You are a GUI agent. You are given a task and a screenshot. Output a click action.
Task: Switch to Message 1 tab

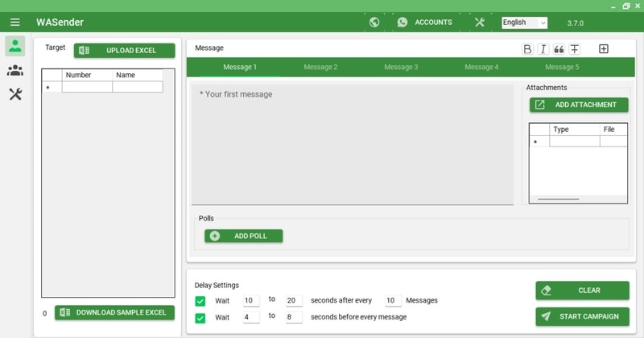(240, 67)
